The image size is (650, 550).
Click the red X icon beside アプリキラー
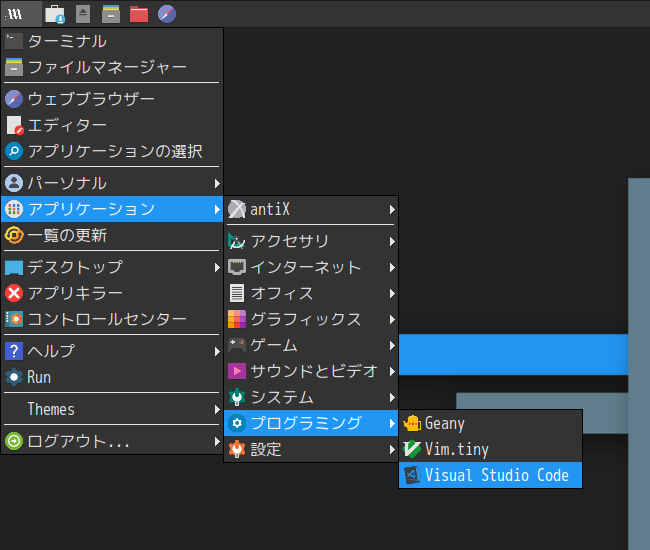(x=14, y=293)
